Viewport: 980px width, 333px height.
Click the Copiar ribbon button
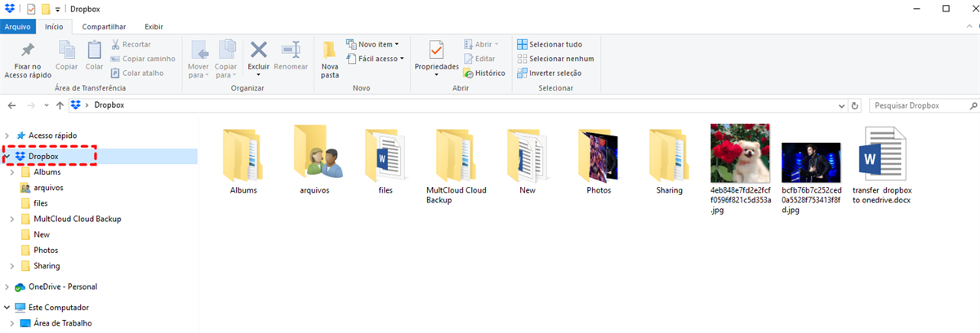point(67,55)
